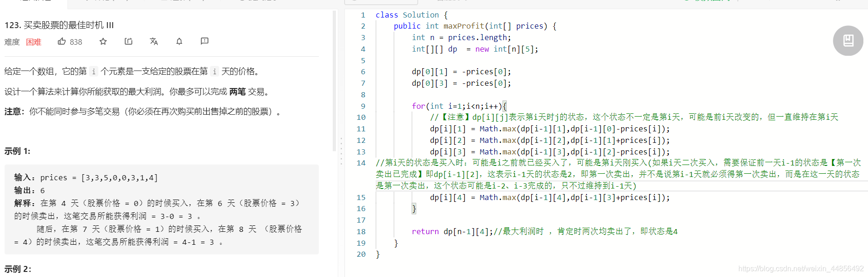Image resolution: width=868 pixels, height=277 pixels.
Task: Click the panel resize handle dots
Action: [341, 151]
